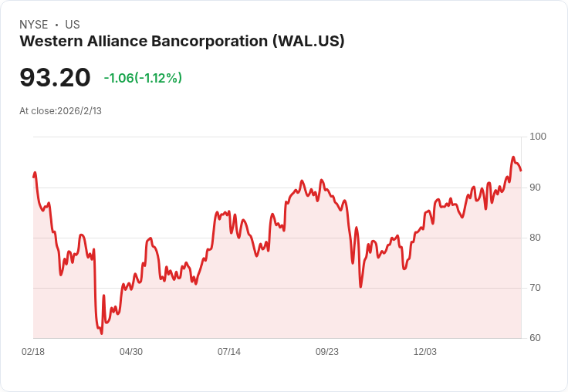The height and width of the screenshot is (392, 568).
Task: Click the chart's highest peak near 96
Action: tap(513, 157)
